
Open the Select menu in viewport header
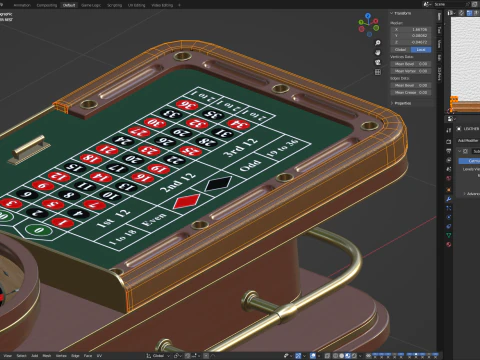[21, 356]
